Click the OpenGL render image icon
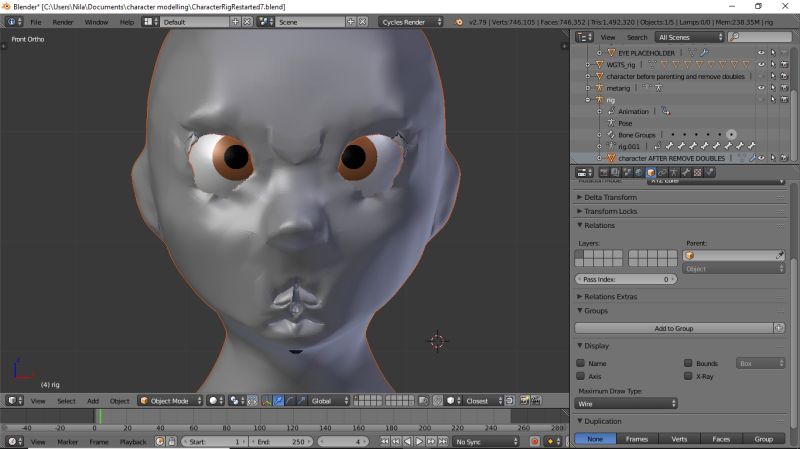The image size is (800, 449). (x=524, y=401)
